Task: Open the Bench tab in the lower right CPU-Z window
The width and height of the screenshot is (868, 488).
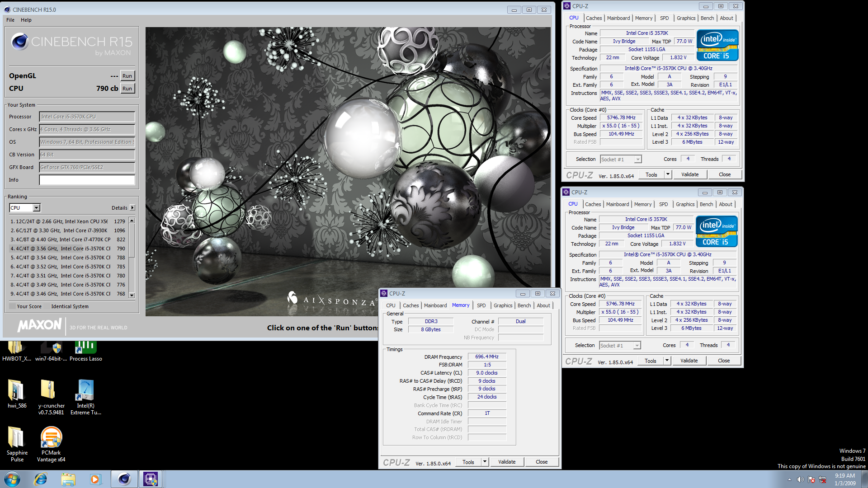Action: tap(706, 204)
